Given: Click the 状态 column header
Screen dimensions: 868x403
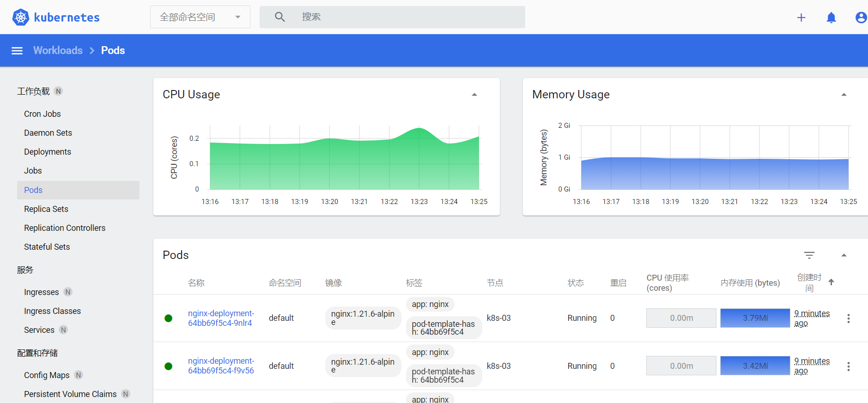Looking at the screenshot, I should click(576, 283).
